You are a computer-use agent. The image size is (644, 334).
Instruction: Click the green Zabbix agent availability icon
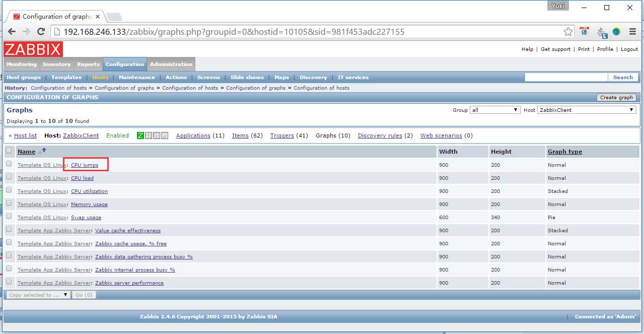(x=140, y=136)
